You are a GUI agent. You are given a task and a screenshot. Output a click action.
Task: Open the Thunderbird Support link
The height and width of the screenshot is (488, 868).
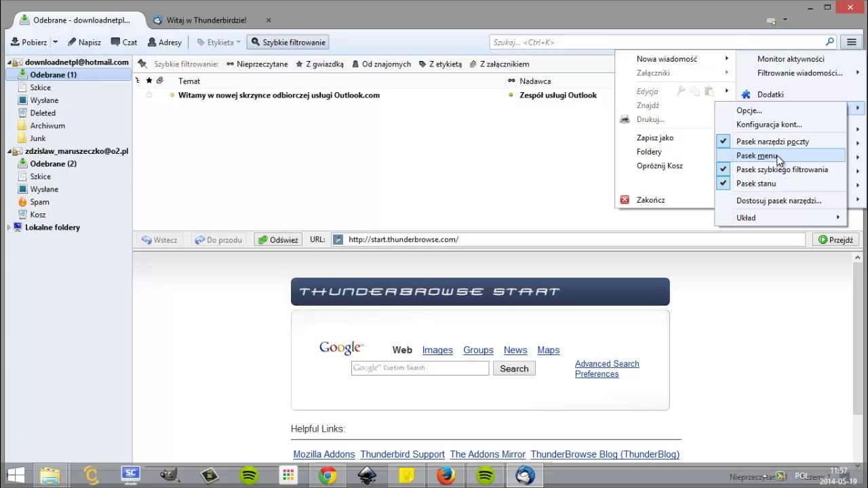click(x=402, y=454)
